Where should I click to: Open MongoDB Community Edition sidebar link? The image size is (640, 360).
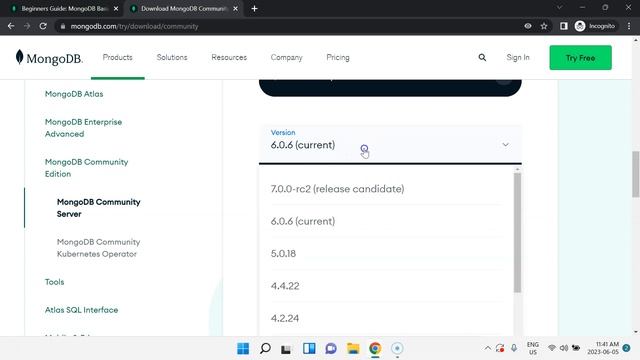[x=86, y=168]
